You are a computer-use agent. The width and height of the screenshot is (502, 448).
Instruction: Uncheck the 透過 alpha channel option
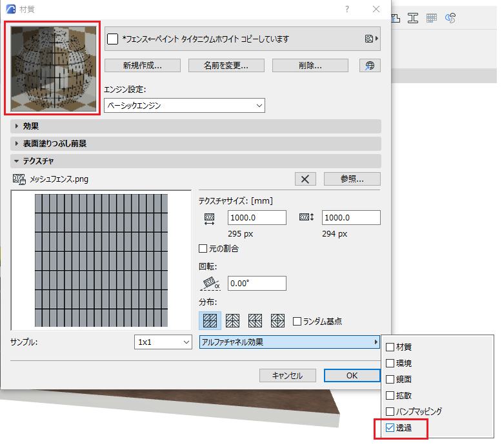pos(390,427)
